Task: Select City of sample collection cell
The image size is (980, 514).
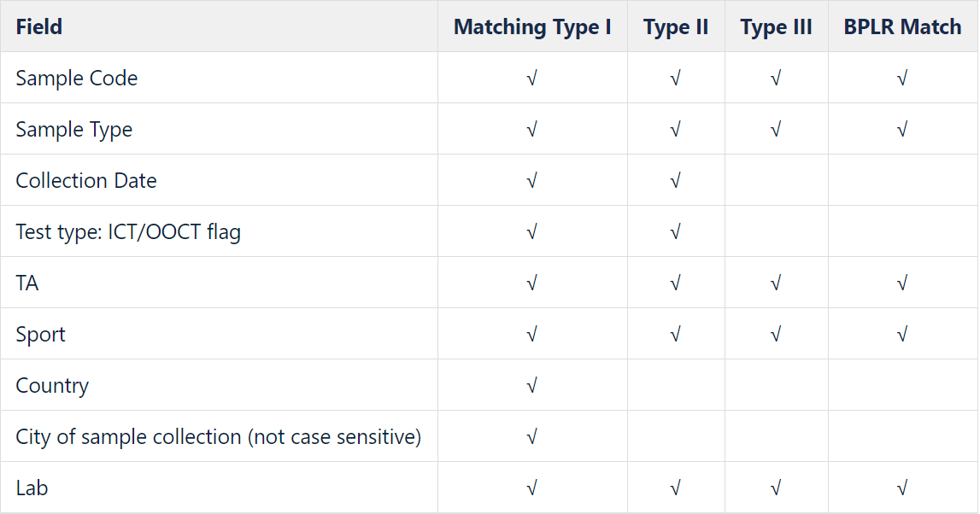Action: pyautogui.click(x=219, y=436)
